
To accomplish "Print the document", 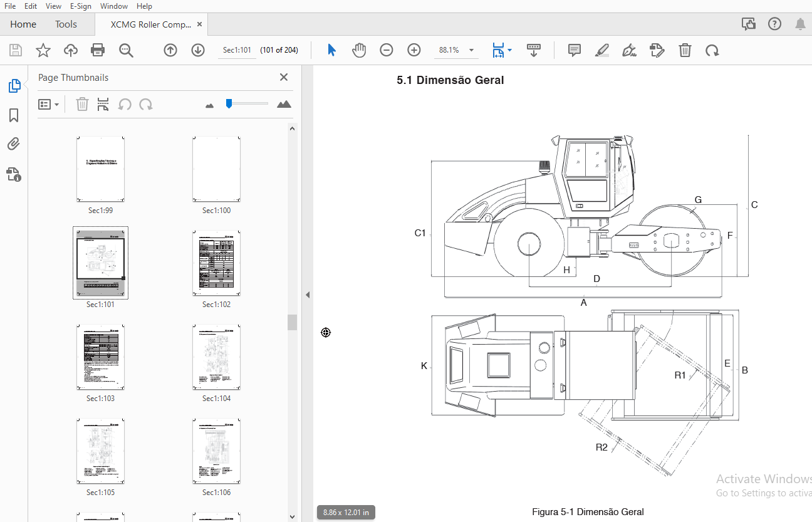I will pos(98,50).
